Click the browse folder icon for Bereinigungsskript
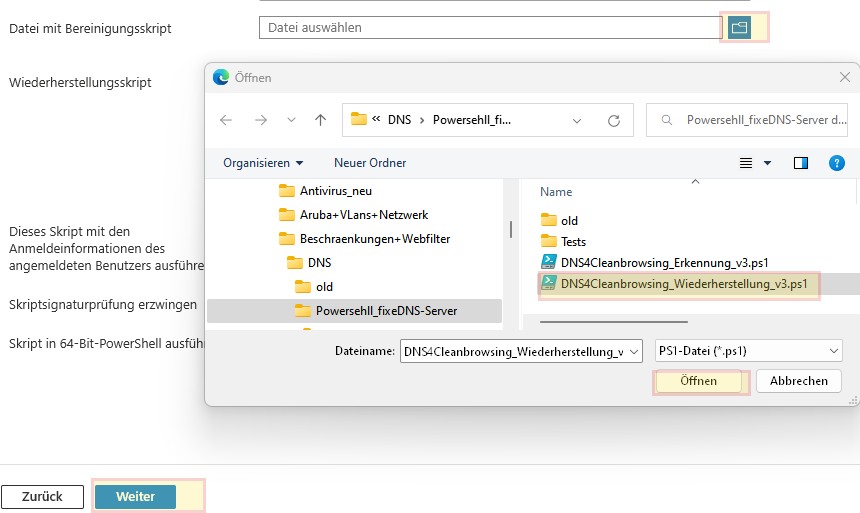The image size is (860, 513). click(x=739, y=28)
